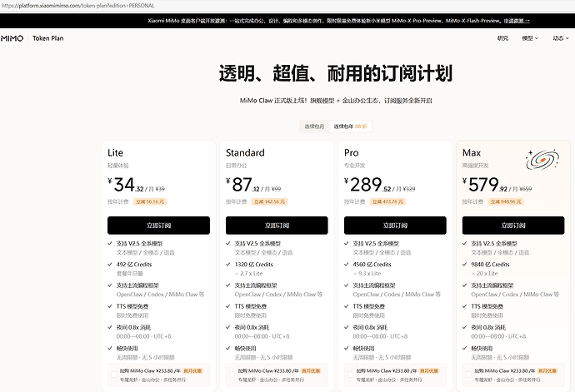Open the 研究 nav item

tap(502, 38)
